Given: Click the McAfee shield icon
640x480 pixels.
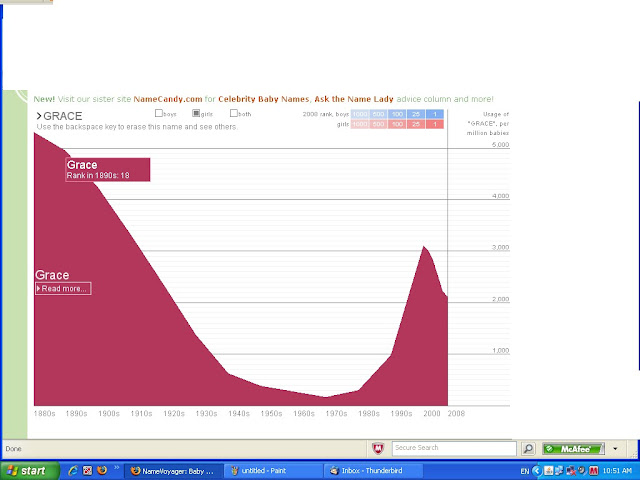Looking at the screenshot, I should [x=378, y=449].
